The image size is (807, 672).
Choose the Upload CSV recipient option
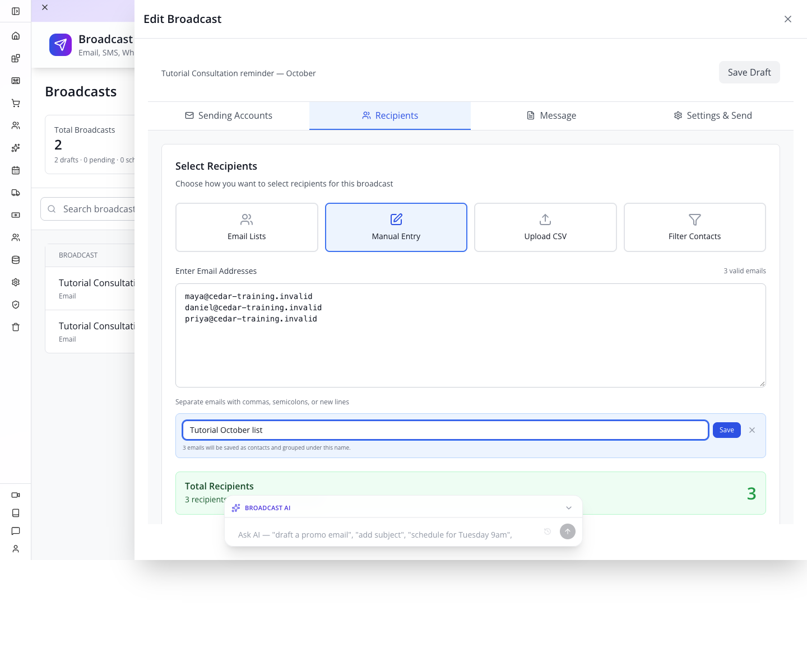(545, 227)
